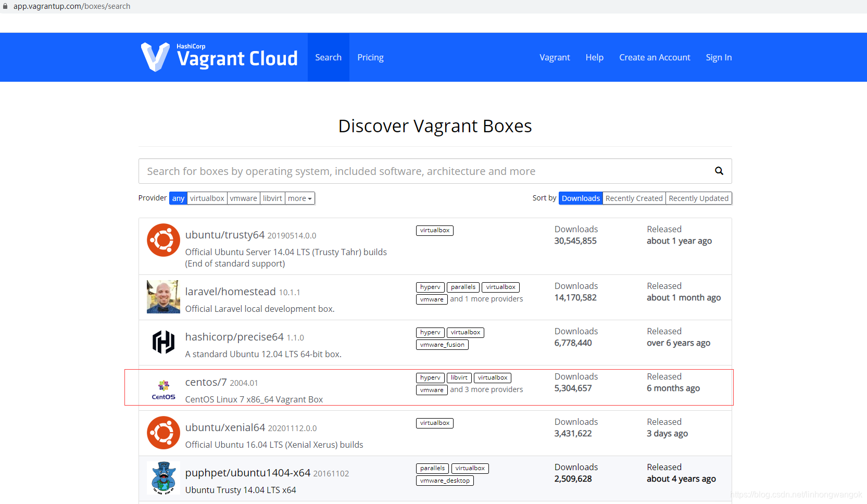Viewport: 867px width, 504px height.
Task: Click the 5,304,657 downloads count
Action: coord(573,388)
